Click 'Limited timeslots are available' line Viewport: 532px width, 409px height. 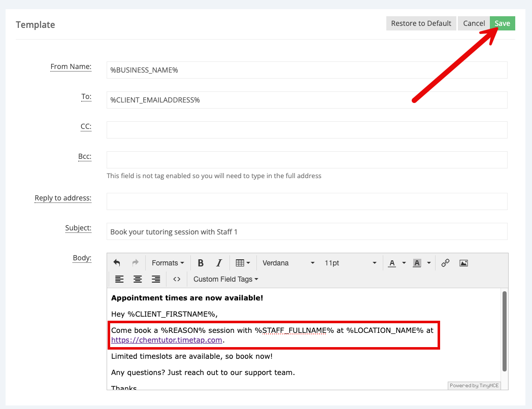pyautogui.click(x=192, y=356)
